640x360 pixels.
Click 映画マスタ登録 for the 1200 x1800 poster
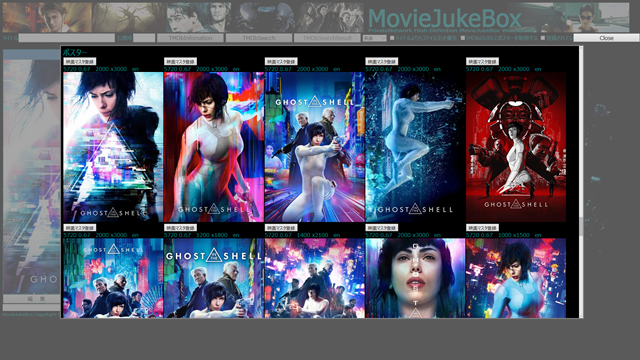pyautogui.click(x=180, y=228)
